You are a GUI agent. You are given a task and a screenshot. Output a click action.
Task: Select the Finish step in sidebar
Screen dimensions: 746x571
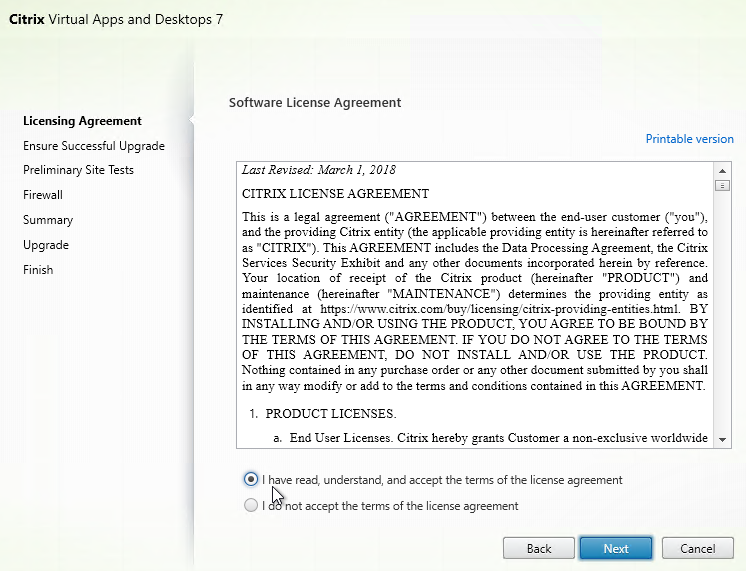coord(38,270)
